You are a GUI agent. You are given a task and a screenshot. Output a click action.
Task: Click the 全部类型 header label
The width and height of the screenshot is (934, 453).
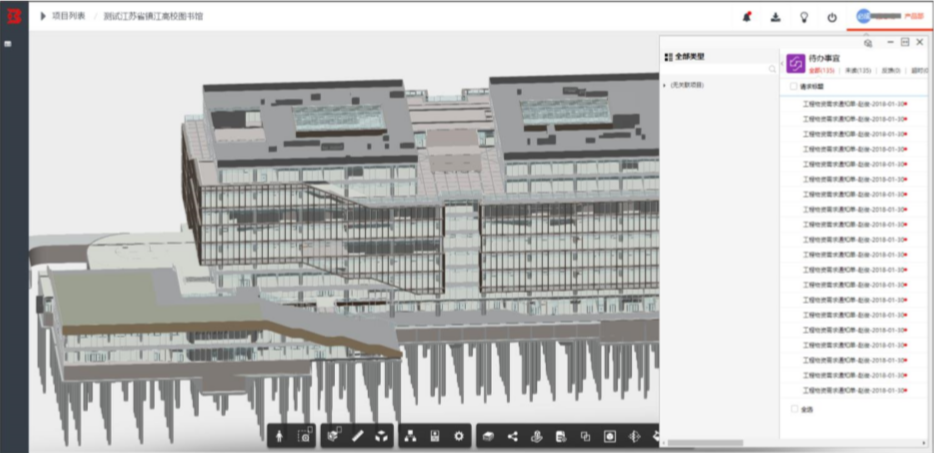(690, 57)
